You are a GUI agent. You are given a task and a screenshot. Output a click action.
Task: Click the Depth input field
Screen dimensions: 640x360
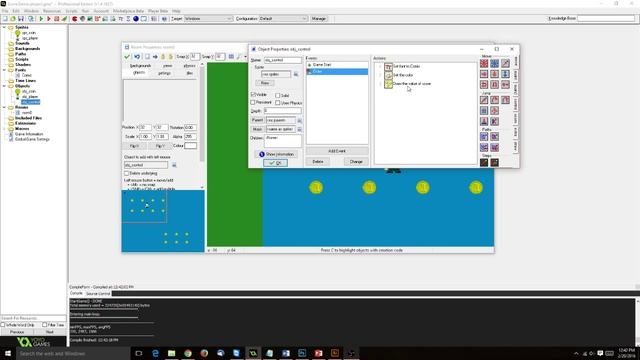pyautogui.click(x=282, y=111)
